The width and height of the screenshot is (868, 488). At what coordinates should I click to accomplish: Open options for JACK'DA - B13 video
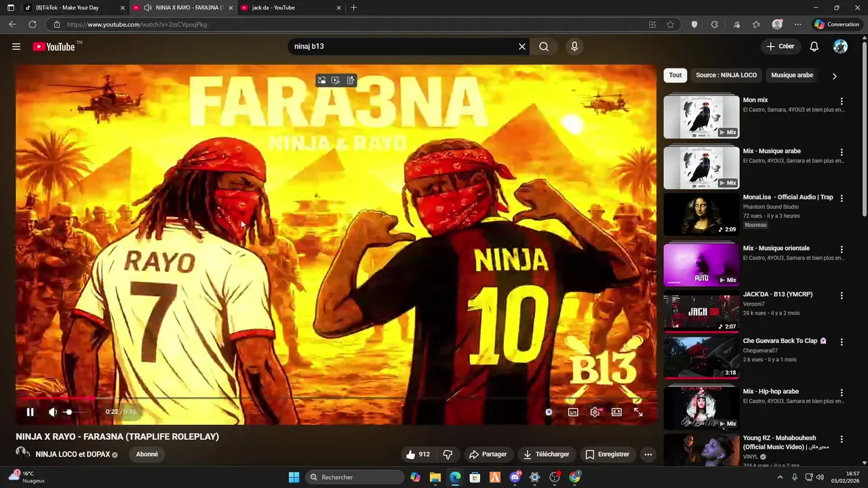tap(842, 296)
